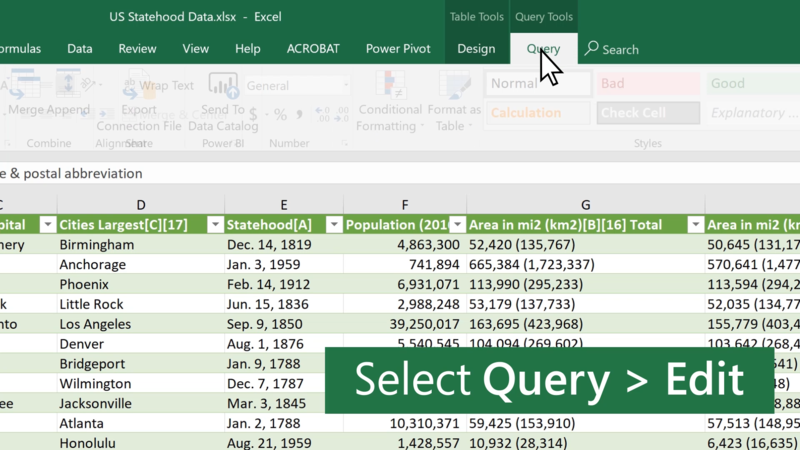Apply accounting dollar number format

(254, 114)
